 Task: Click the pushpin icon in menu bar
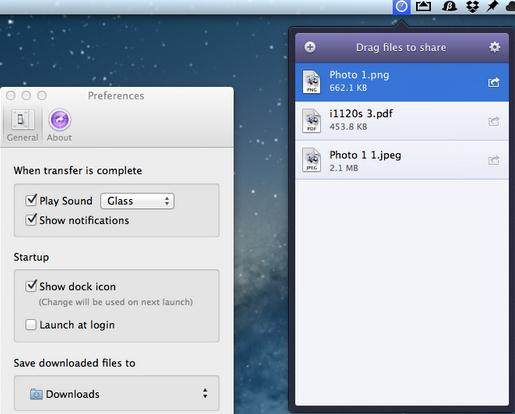click(x=492, y=6)
